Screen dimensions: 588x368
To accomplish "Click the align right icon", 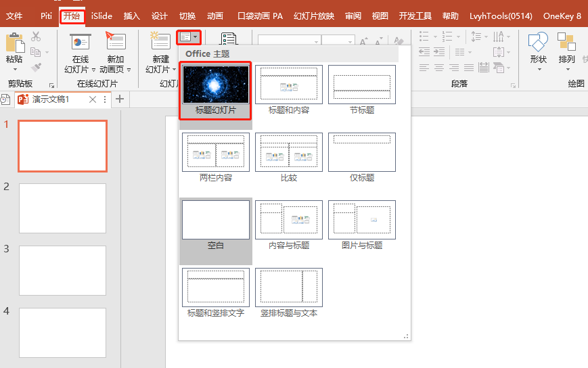I will tap(454, 68).
